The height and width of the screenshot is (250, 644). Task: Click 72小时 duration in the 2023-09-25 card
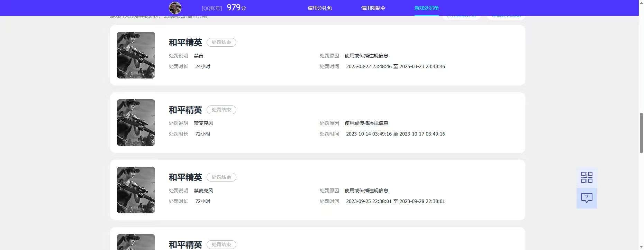tap(203, 201)
